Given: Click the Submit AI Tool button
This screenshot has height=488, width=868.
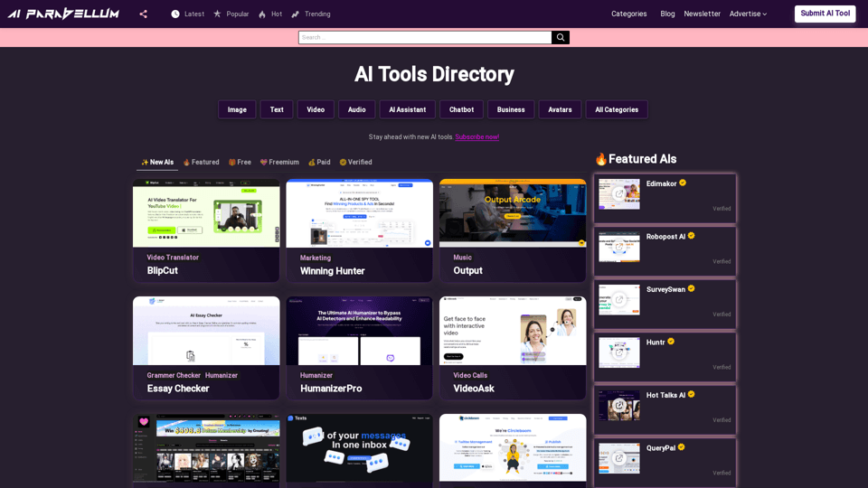Looking at the screenshot, I should [x=825, y=14].
